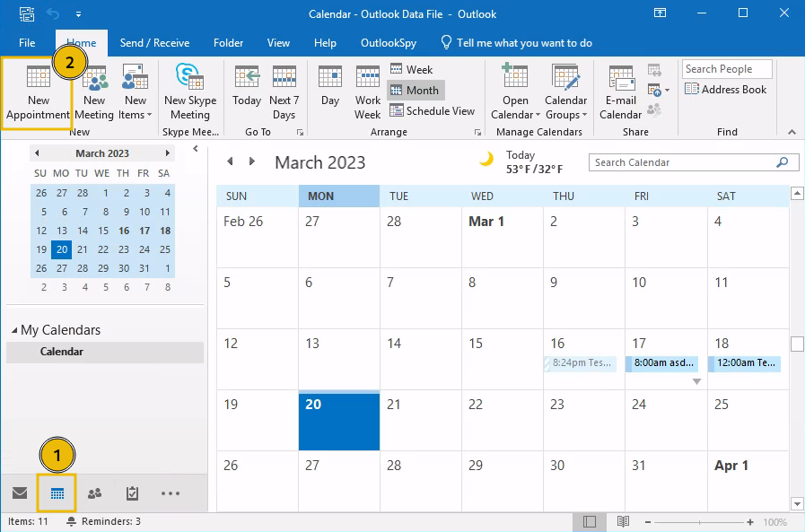Screen dimensions: 805x532
Task: Toggle Month view in the Arrange group
Action: [x=415, y=90]
